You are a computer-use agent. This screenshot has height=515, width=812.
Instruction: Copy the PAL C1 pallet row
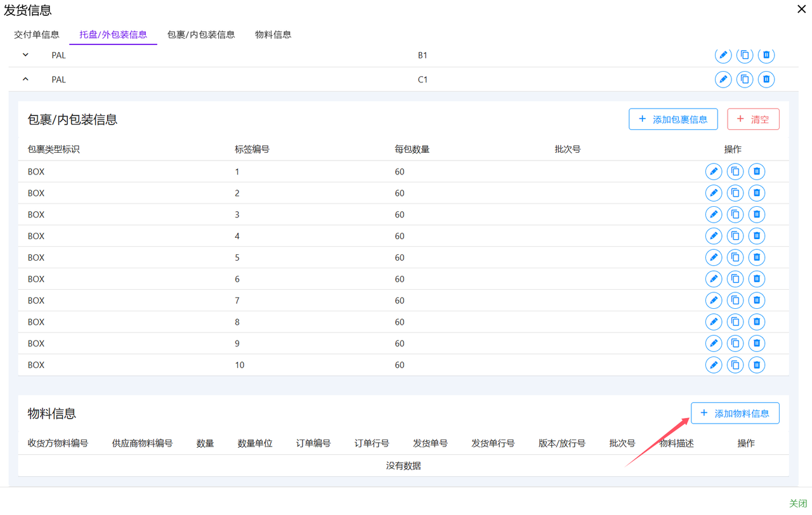click(745, 79)
